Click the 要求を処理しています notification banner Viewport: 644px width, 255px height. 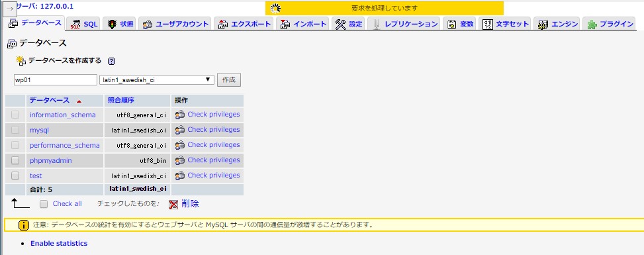(385, 8)
